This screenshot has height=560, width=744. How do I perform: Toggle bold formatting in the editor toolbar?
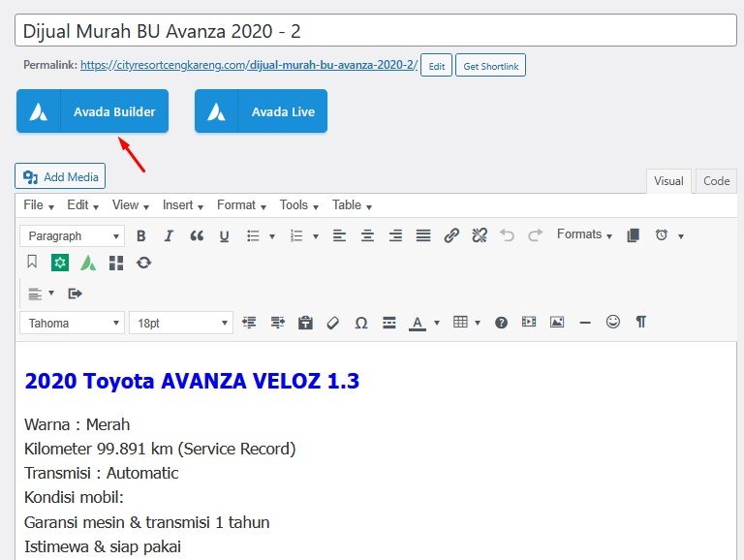point(141,235)
